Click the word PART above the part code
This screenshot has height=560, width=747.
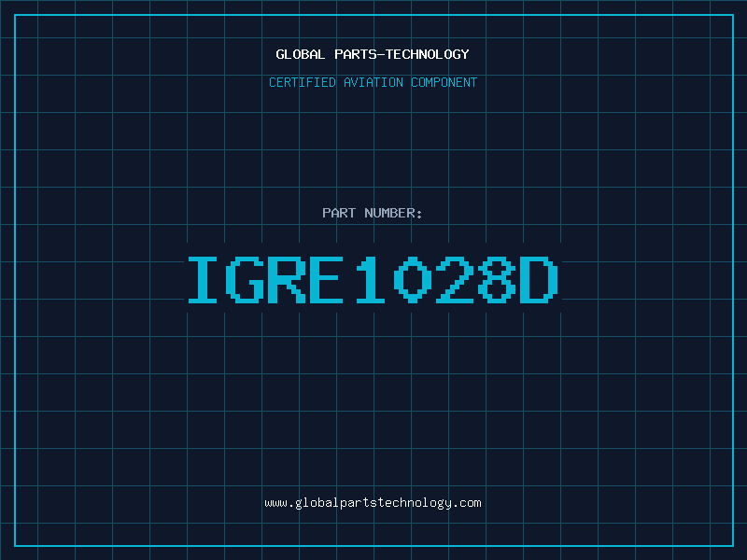tap(339, 213)
